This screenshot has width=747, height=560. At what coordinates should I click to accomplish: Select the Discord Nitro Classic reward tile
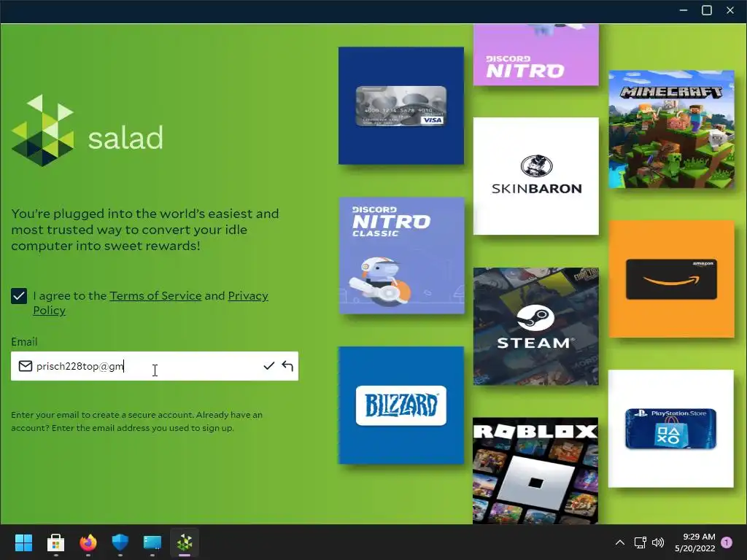(402, 256)
